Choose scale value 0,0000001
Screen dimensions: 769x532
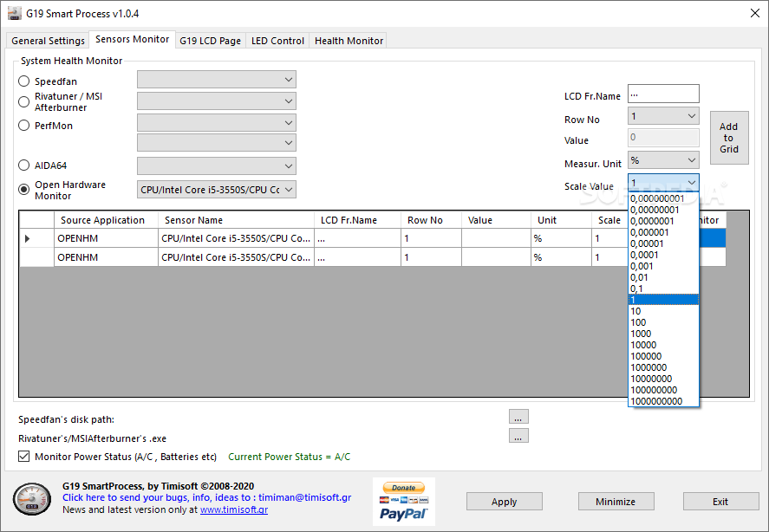663,221
